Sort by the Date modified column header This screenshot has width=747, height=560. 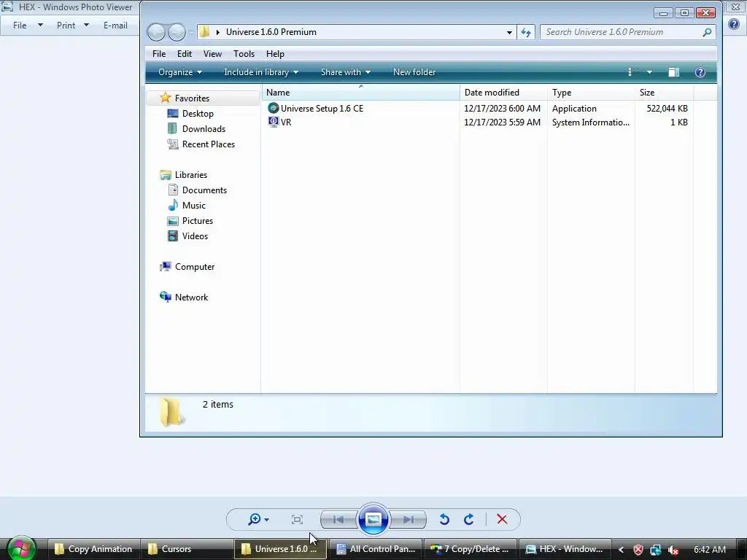click(503, 93)
